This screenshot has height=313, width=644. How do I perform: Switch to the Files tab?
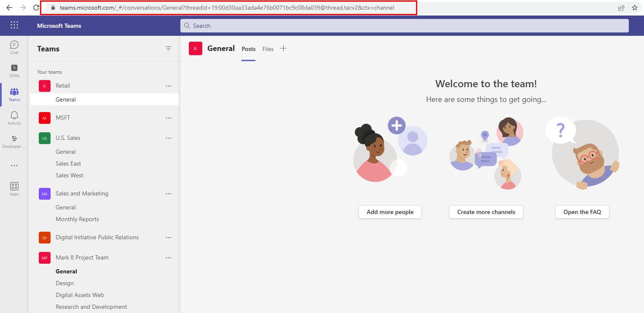pyautogui.click(x=268, y=49)
